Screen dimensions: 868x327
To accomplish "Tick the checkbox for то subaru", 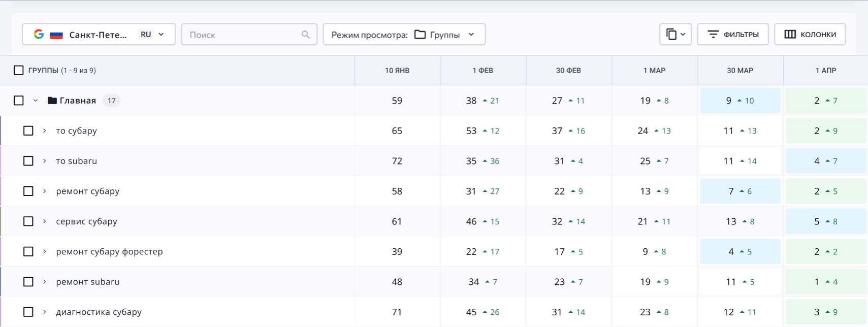I will point(28,161).
